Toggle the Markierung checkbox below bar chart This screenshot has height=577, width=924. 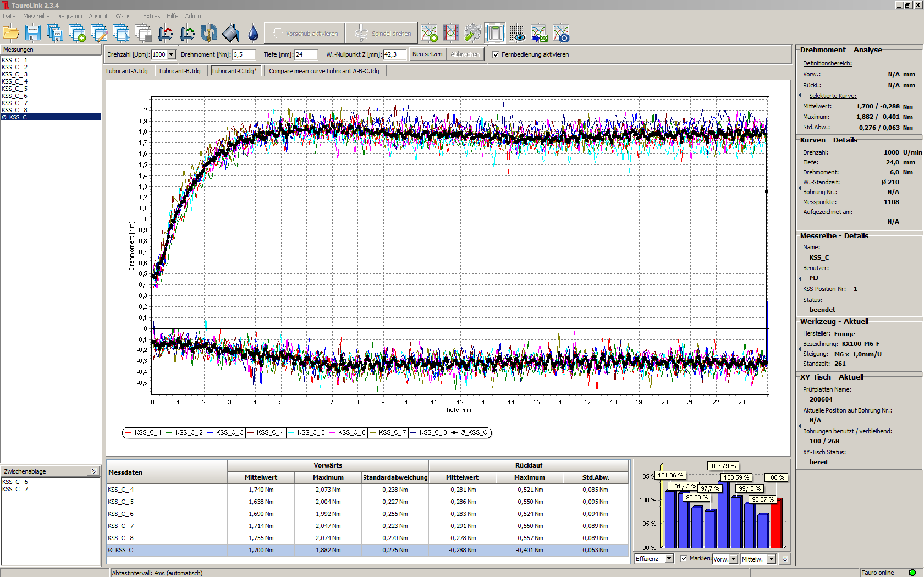click(684, 558)
